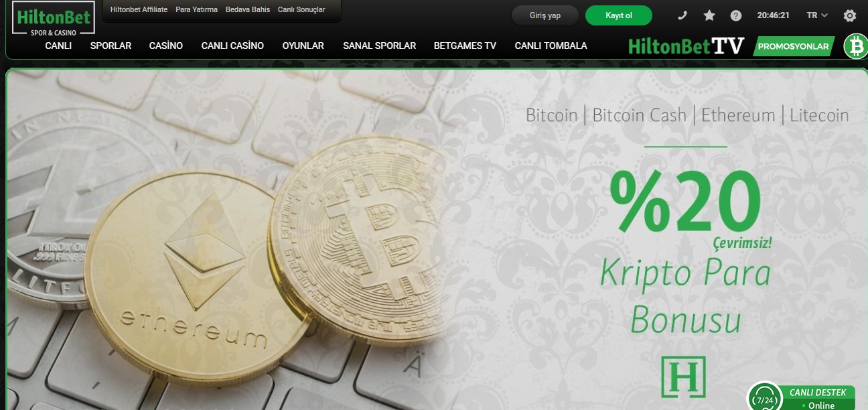Open the CANLI menu item
The image size is (868, 410).
click(x=58, y=46)
